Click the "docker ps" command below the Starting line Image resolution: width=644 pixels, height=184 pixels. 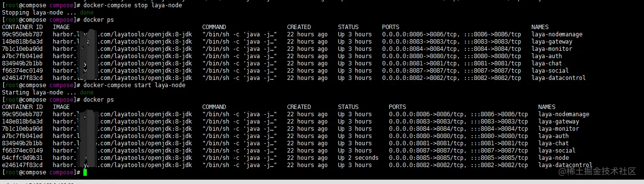[x=98, y=100]
